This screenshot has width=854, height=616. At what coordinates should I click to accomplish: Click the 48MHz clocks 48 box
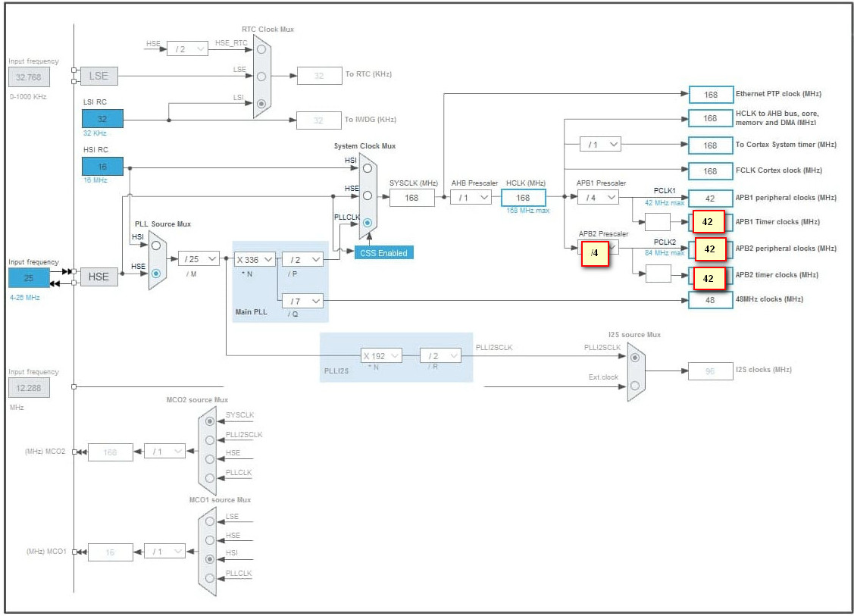711,300
